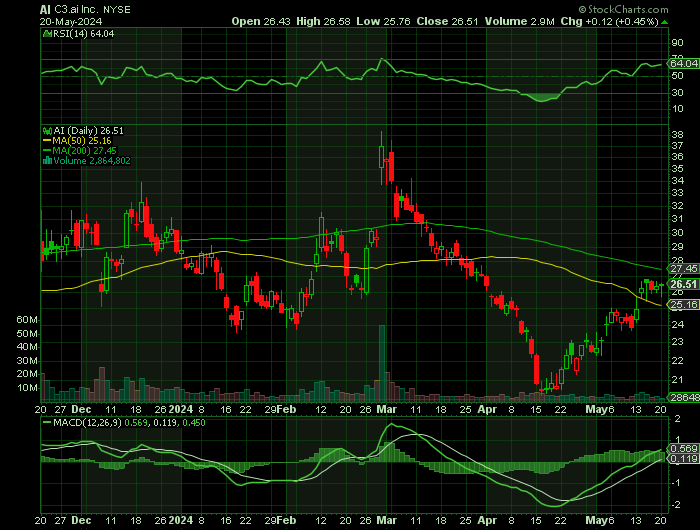Click the green MA(200) line swatch in legend
Image resolution: width=700 pixels, height=530 pixels.
(x=47, y=151)
